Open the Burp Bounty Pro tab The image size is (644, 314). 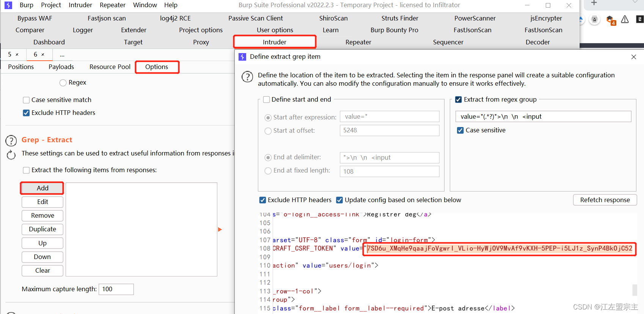click(394, 30)
